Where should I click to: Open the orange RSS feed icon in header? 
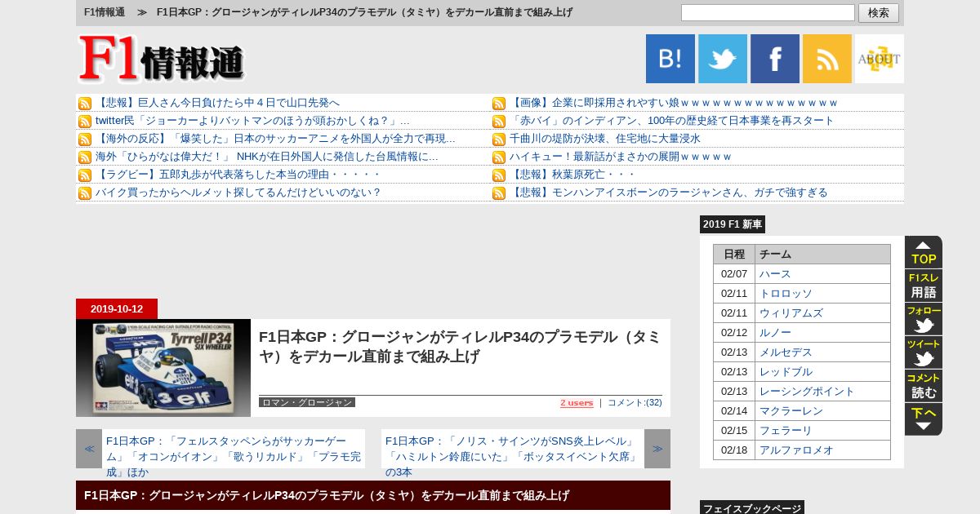click(827, 59)
